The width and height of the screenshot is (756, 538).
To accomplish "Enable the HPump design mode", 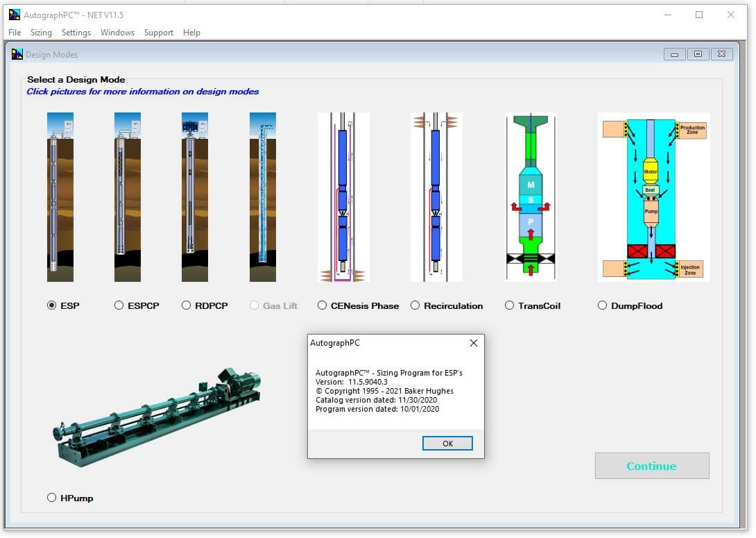I will (x=52, y=498).
